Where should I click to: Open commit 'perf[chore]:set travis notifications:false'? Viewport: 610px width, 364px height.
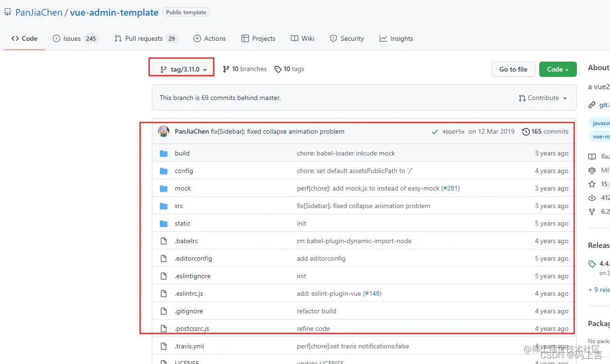pyautogui.click(x=353, y=346)
